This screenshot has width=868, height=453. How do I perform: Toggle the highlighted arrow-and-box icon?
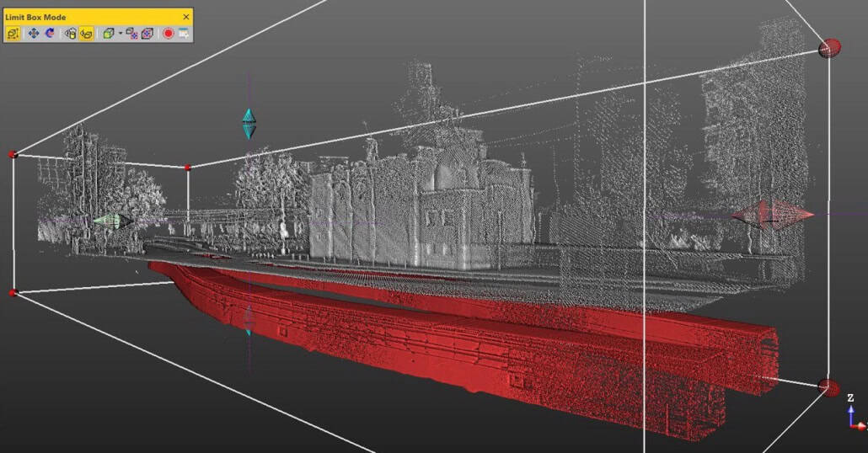point(86,34)
